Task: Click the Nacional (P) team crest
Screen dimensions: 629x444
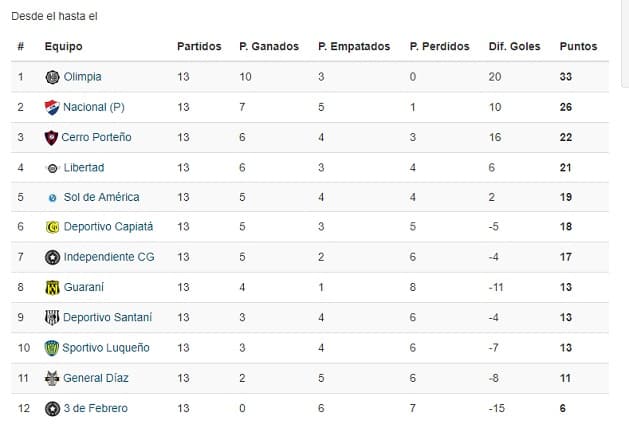Action: pyautogui.click(x=52, y=107)
